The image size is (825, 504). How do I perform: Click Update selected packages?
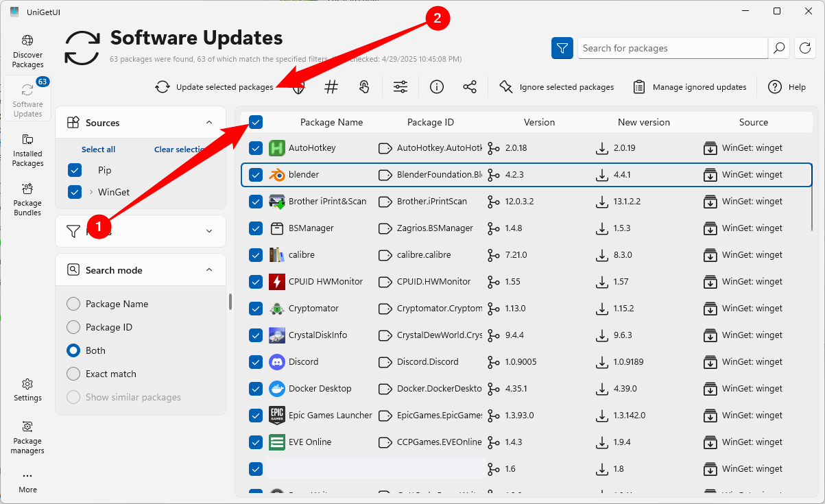tap(214, 87)
